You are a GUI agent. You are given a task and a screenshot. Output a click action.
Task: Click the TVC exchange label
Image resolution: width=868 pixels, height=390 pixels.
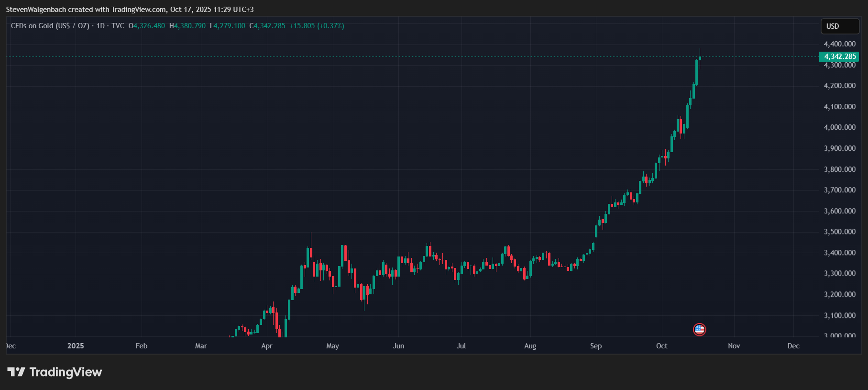pyautogui.click(x=118, y=26)
